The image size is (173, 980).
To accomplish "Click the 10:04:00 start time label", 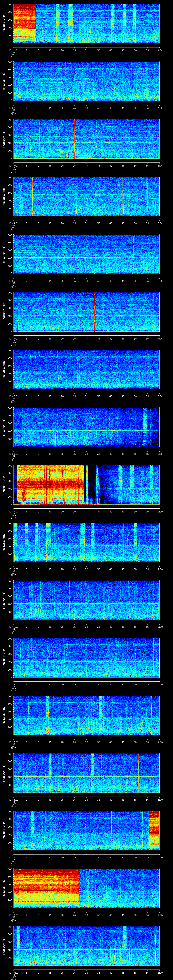I will tap(13, 223).
